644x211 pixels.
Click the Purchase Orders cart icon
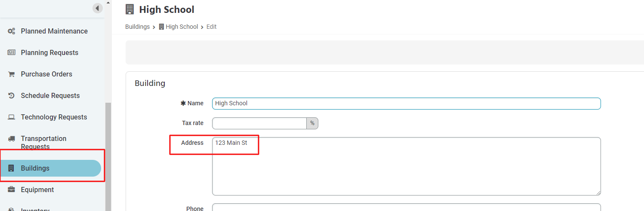pyautogui.click(x=12, y=74)
